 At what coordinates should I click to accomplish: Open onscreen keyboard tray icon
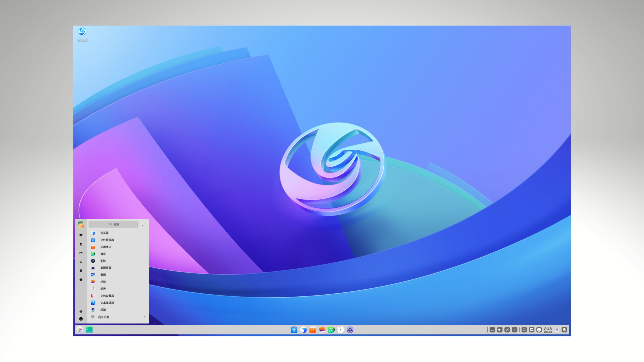click(x=492, y=330)
